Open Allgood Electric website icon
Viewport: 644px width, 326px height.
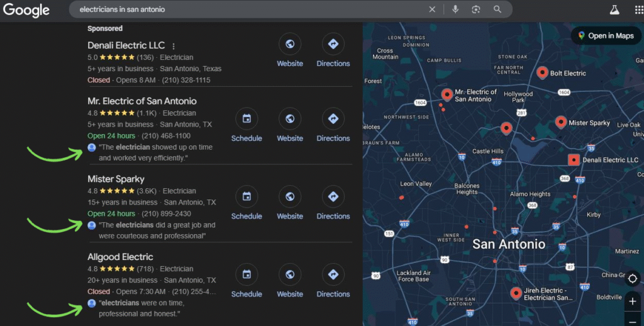tap(290, 274)
